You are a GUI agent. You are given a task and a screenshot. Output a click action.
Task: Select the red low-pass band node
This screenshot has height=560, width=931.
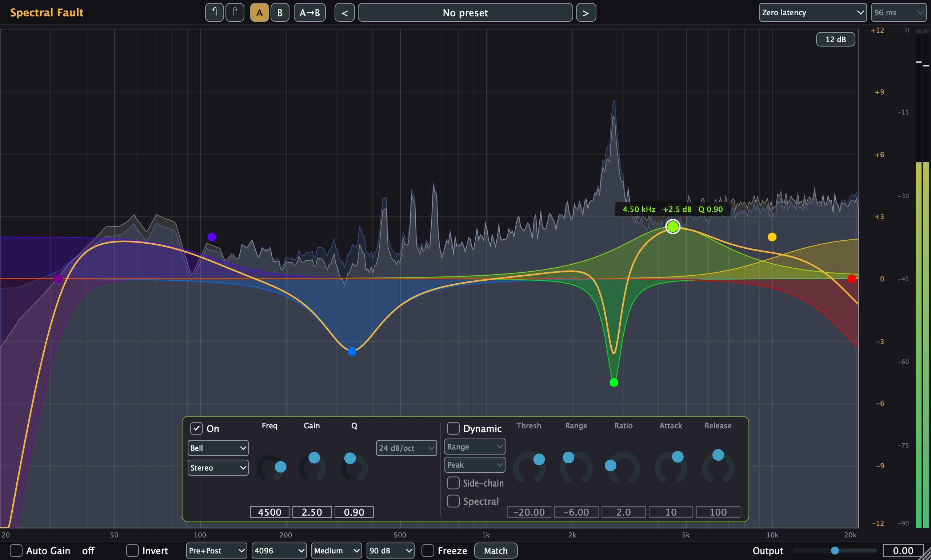click(851, 279)
